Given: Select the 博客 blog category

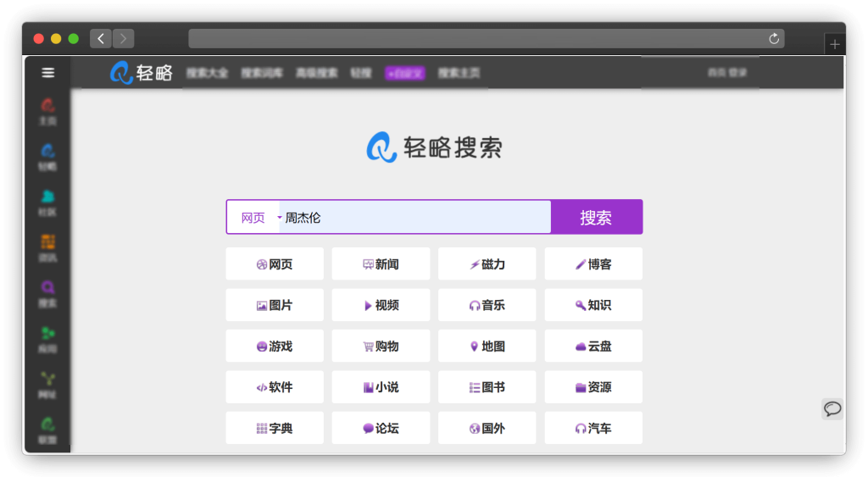Looking at the screenshot, I should pyautogui.click(x=593, y=264).
